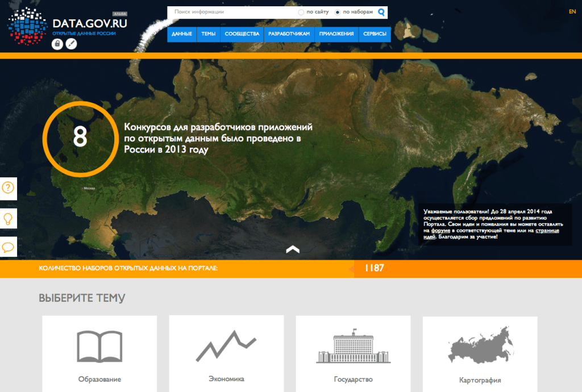The height and width of the screenshot is (392, 582).
Task: Go to the СЕРВИСЫ menu item
Action: [x=375, y=34]
